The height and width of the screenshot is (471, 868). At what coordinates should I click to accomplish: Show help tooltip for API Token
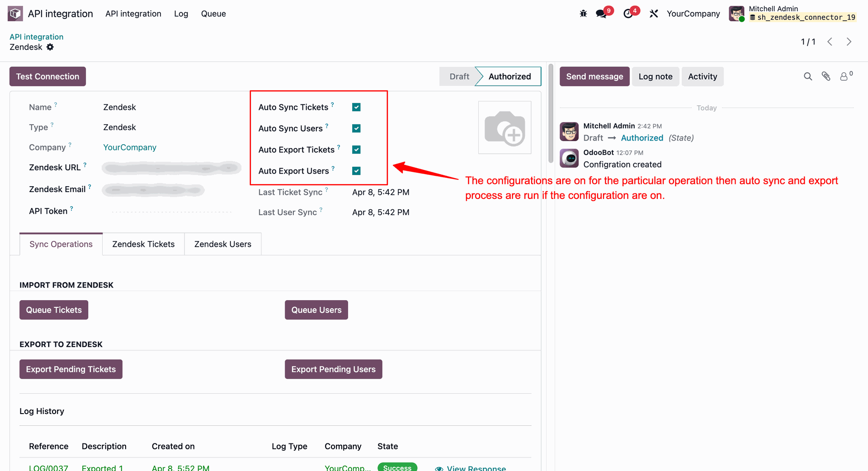[x=71, y=208]
